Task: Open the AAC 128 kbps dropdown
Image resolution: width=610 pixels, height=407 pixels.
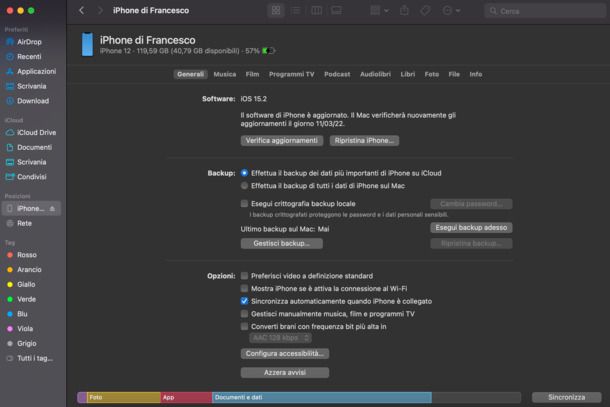Action: 280,338
